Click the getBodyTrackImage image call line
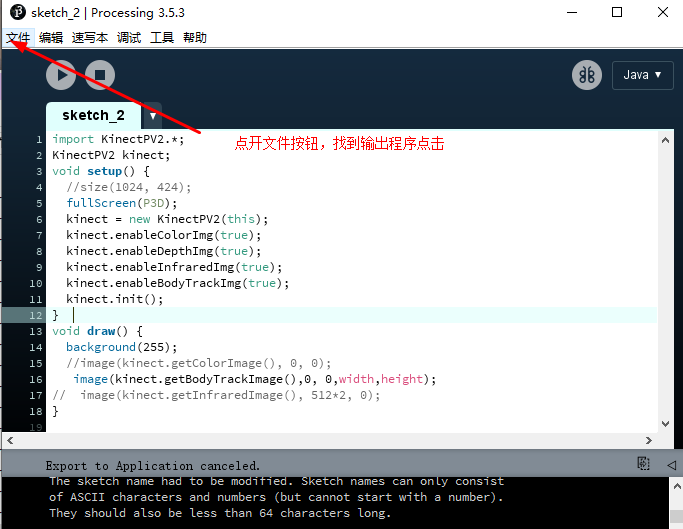This screenshot has width=683, height=529. click(x=254, y=380)
